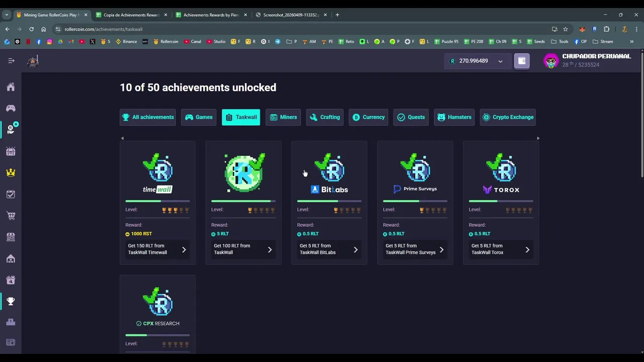Open the Studio YouTube bookmark
644x362 pixels.
215,42
